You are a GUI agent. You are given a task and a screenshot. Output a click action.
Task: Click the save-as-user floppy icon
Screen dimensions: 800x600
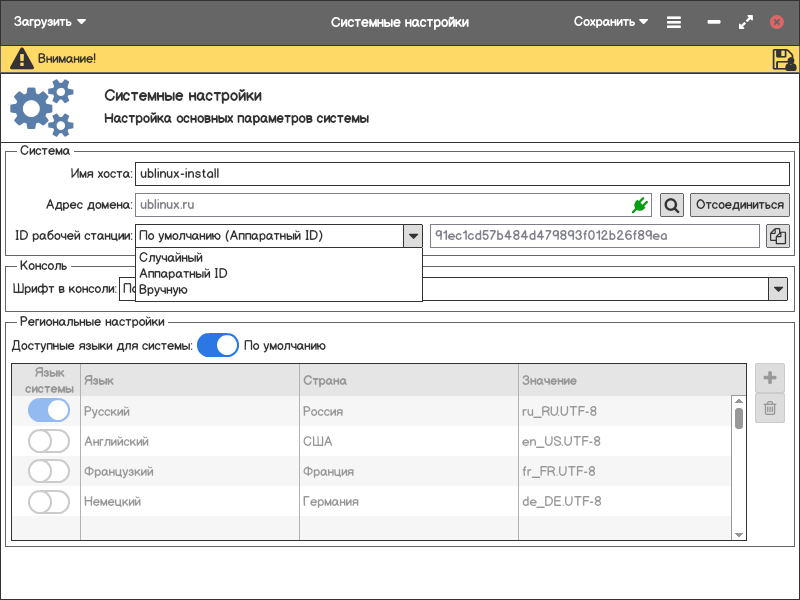point(783,59)
